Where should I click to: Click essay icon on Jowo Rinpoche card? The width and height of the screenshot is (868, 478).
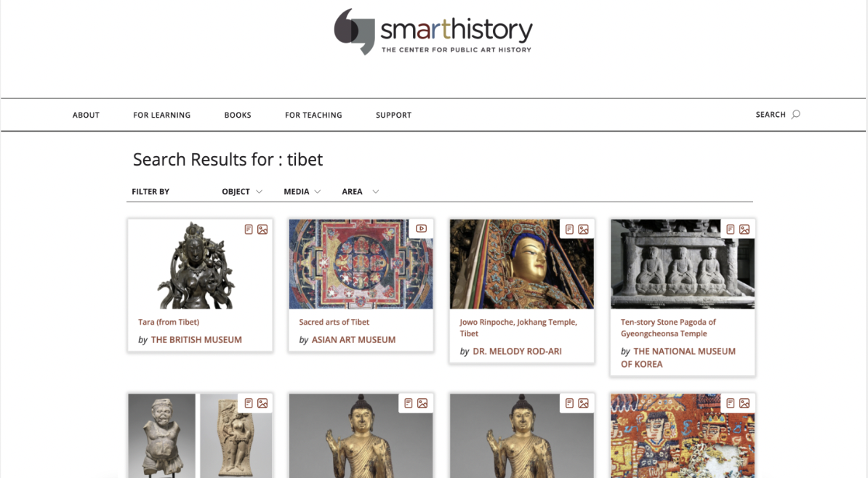pyautogui.click(x=569, y=229)
